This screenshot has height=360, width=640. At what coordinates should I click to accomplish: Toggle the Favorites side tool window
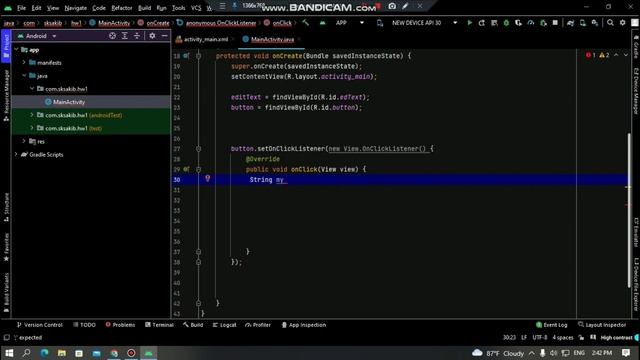[x=6, y=247]
